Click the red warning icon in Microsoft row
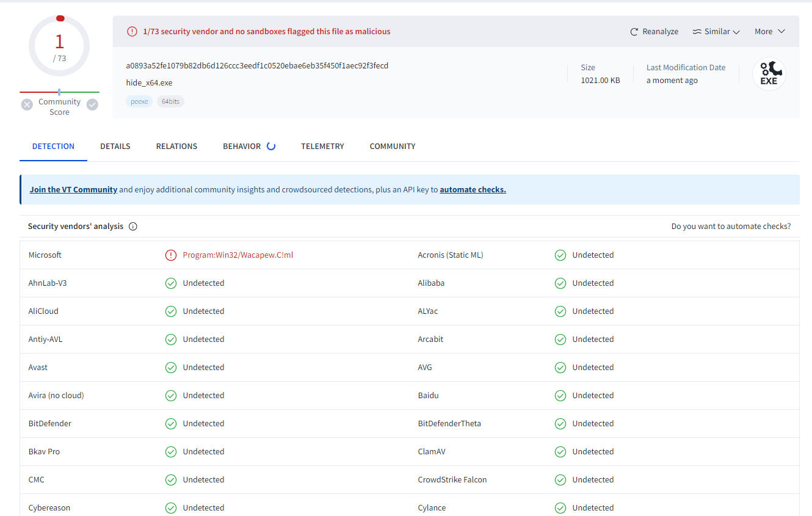The width and height of the screenshot is (812, 516). point(171,255)
